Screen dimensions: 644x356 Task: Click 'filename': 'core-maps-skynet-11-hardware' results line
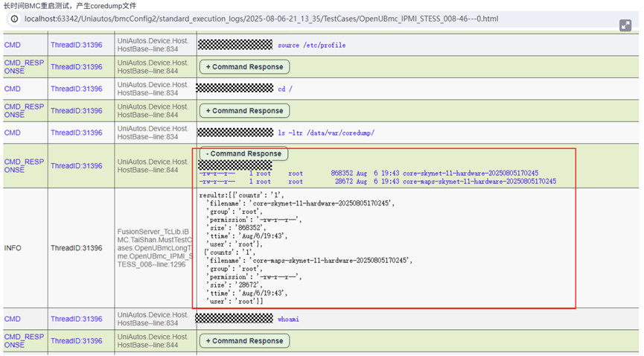pos(309,260)
